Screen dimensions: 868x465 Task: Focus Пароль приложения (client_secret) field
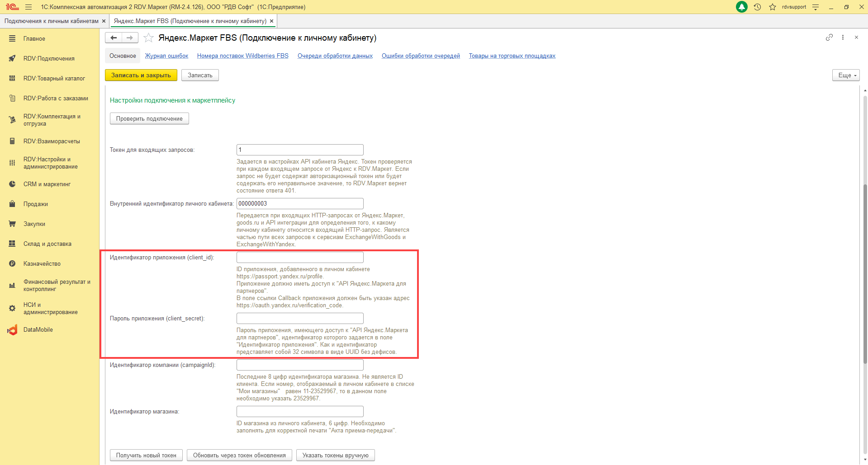(x=300, y=319)
